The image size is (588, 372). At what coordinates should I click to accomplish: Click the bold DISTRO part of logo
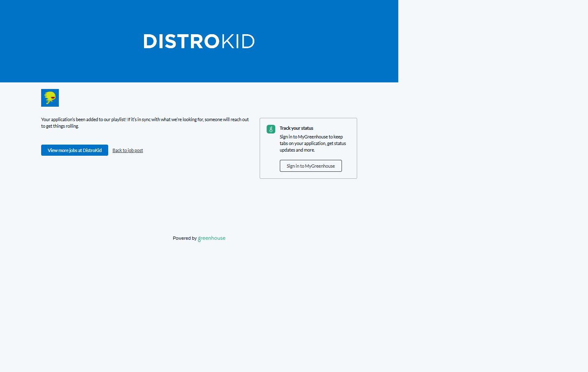pos(181,41)
